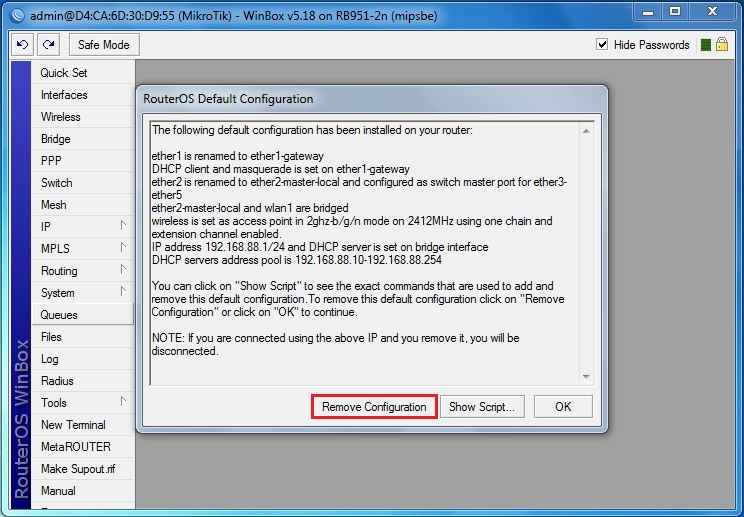Expand the IP submenu arrow

click(123, 227)
